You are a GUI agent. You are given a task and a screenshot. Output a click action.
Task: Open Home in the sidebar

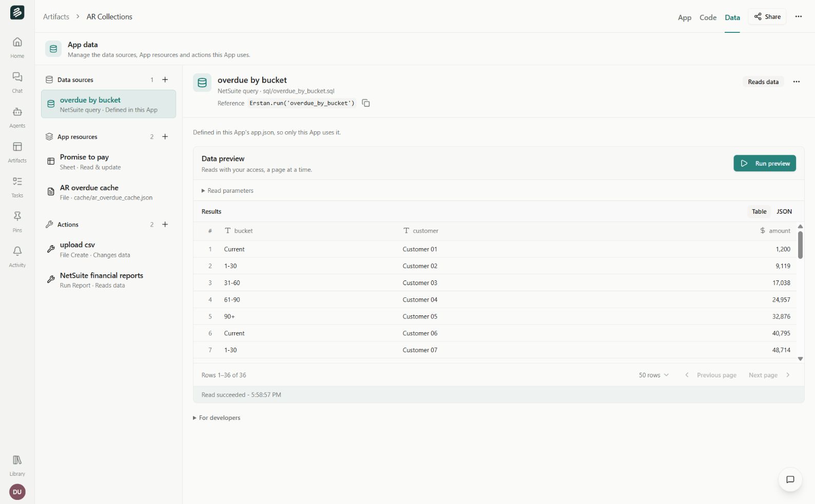[x=17, y=48]
